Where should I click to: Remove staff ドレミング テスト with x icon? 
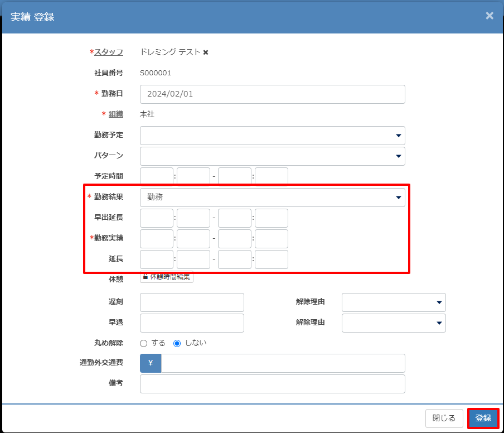206,52
